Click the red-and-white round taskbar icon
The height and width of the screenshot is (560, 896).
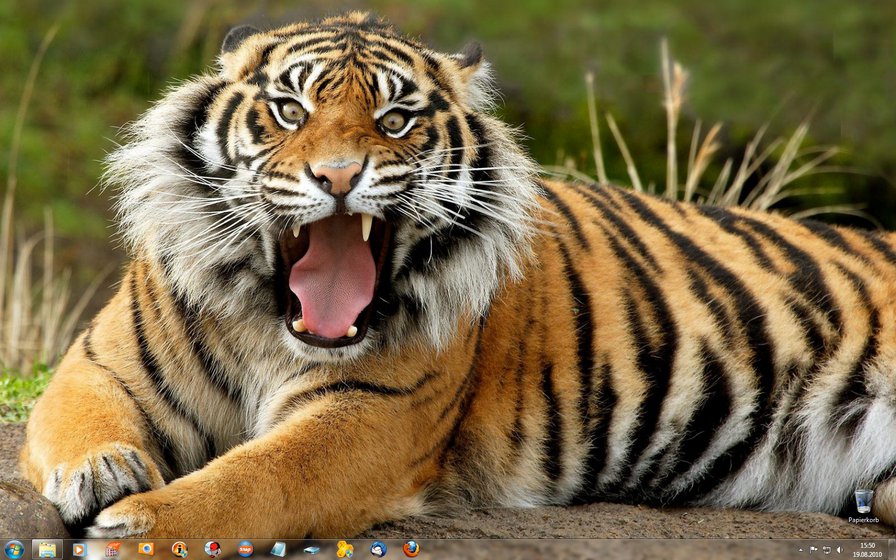tap(212, 549)
